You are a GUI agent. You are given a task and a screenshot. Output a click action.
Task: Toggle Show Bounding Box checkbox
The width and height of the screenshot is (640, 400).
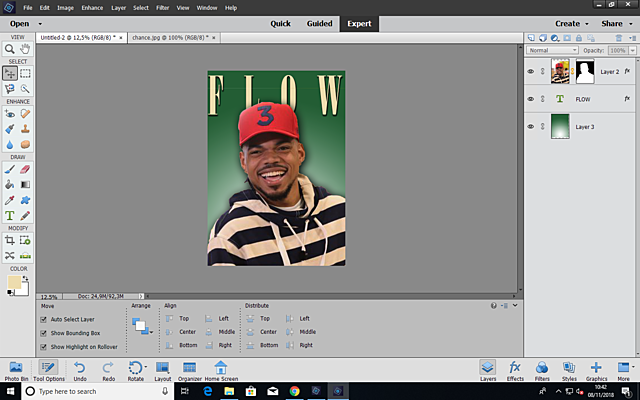coord(43,333)
